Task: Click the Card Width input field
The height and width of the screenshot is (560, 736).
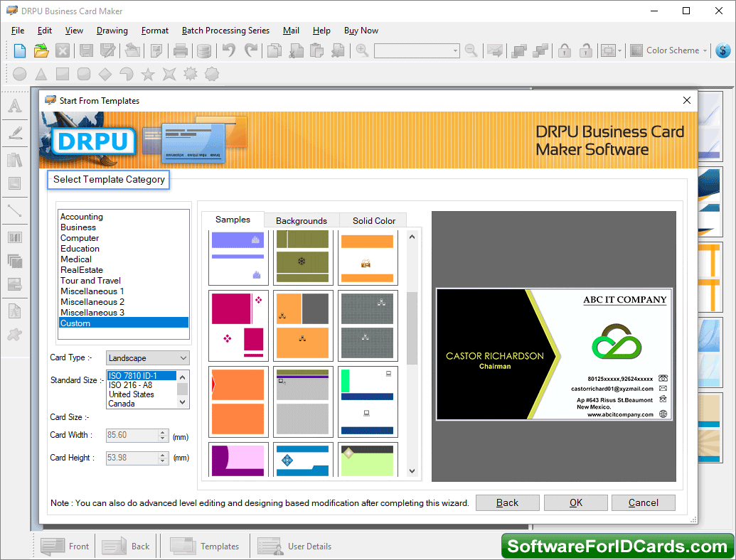Action: pyautogui.click(x=132, y=435)
